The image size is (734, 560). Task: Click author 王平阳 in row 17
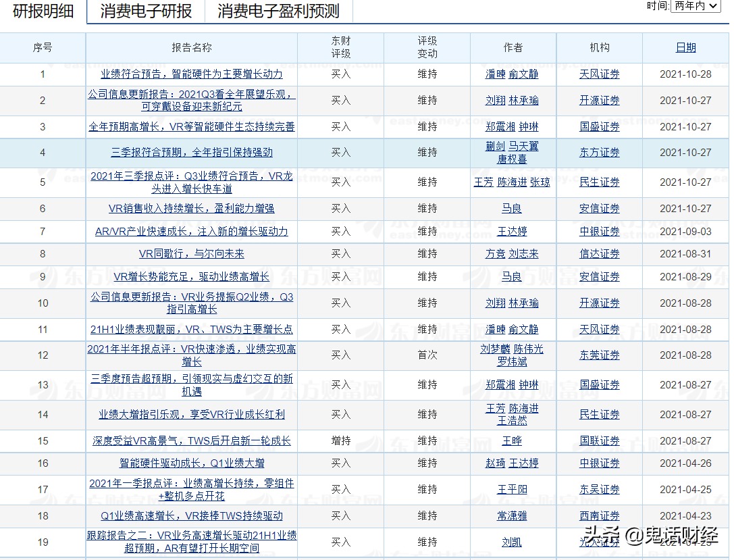[x=512, y=489]
